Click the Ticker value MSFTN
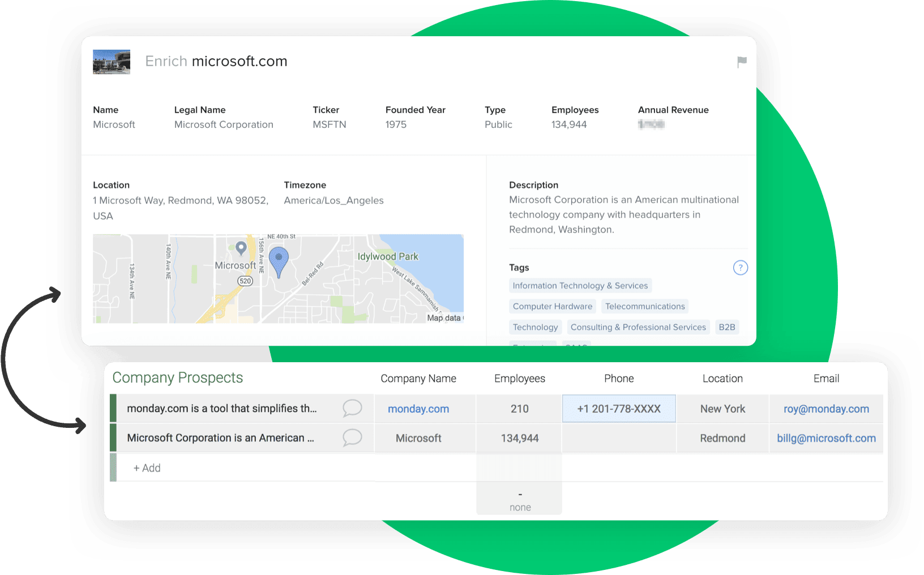Screen dimensions: 924x575 click(x=330, y=125)
